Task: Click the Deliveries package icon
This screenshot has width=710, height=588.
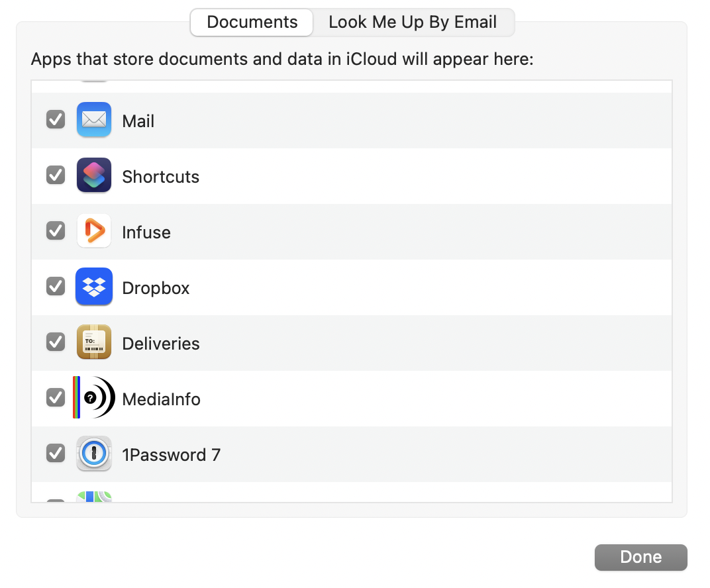Action: [x=93, y=342]
